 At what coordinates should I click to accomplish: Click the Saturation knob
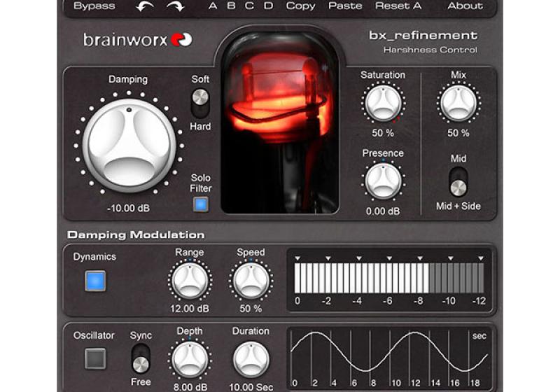383,104
